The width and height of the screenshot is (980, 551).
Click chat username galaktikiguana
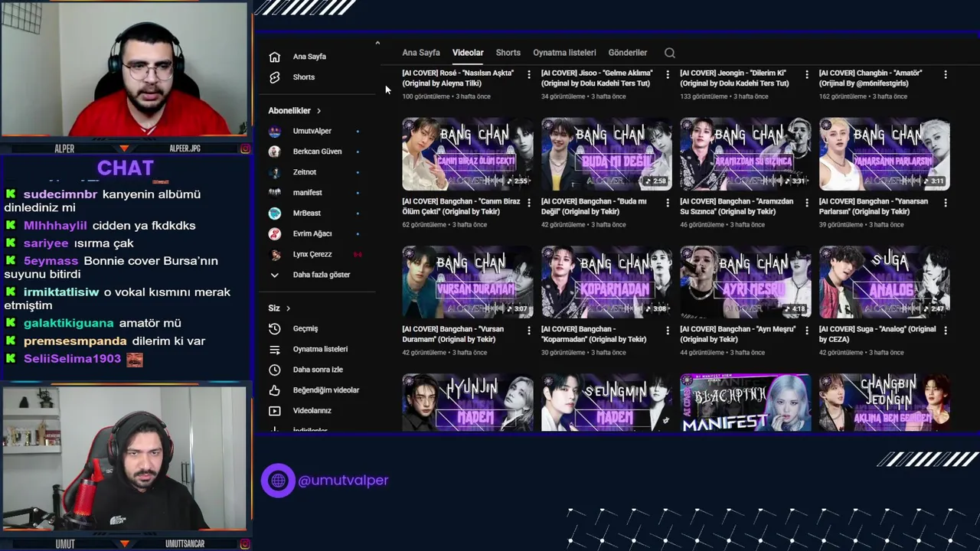[68, 323]
